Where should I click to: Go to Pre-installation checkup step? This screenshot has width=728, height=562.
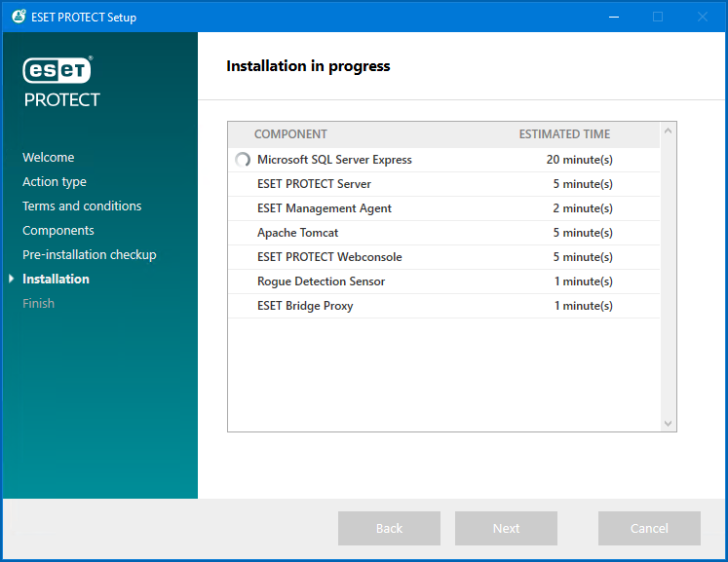(x=90, y=255)
